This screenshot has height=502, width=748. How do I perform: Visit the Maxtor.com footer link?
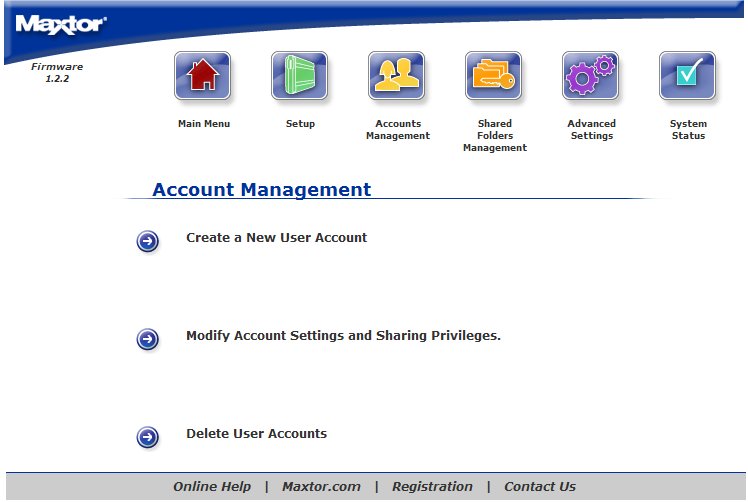pyautogui.click(x=321, y=487)
